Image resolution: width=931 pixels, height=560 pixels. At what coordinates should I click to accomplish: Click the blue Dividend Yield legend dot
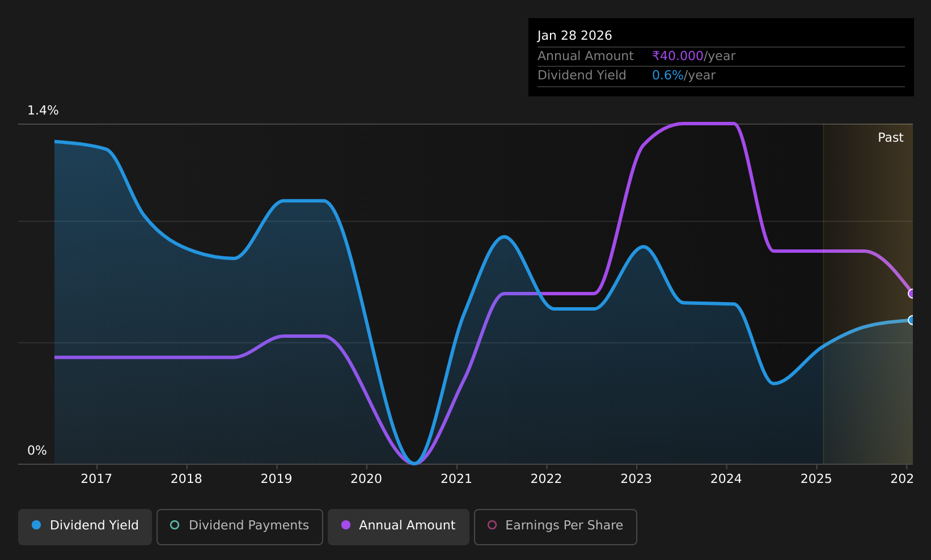(x=36, y=525)
